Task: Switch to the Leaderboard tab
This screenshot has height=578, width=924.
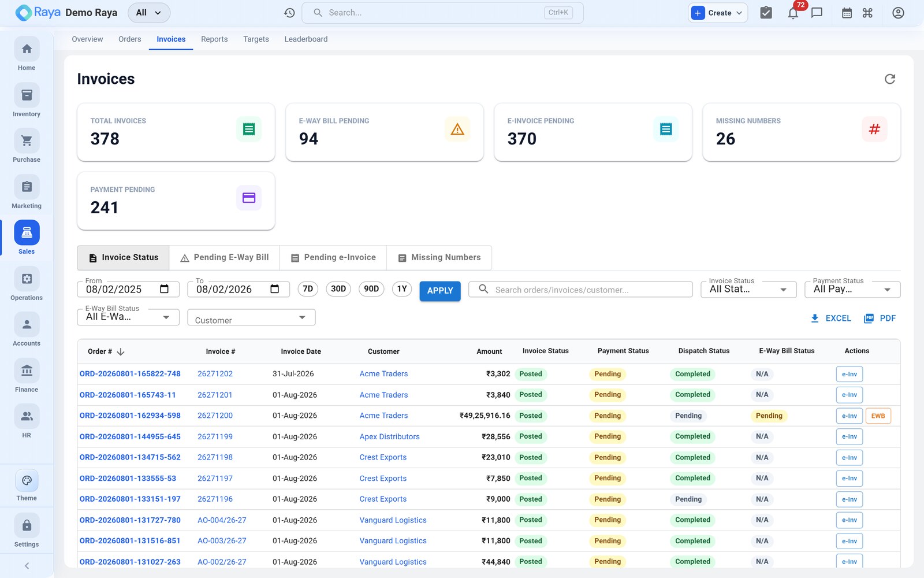Action: (306, 39)
